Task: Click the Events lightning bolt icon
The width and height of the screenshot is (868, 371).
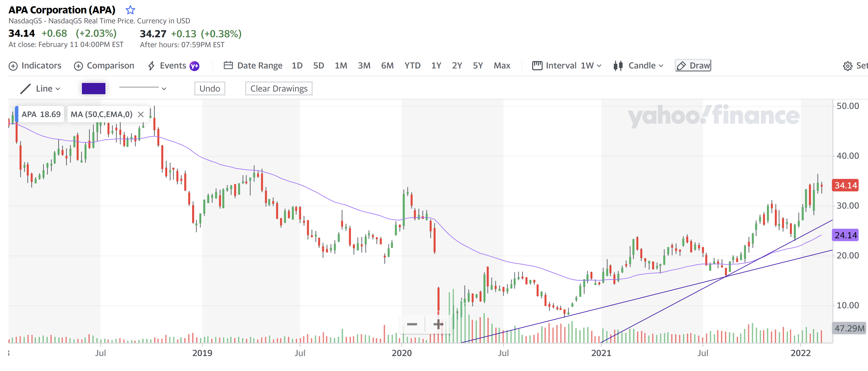Action: click(x=151, y=66)
